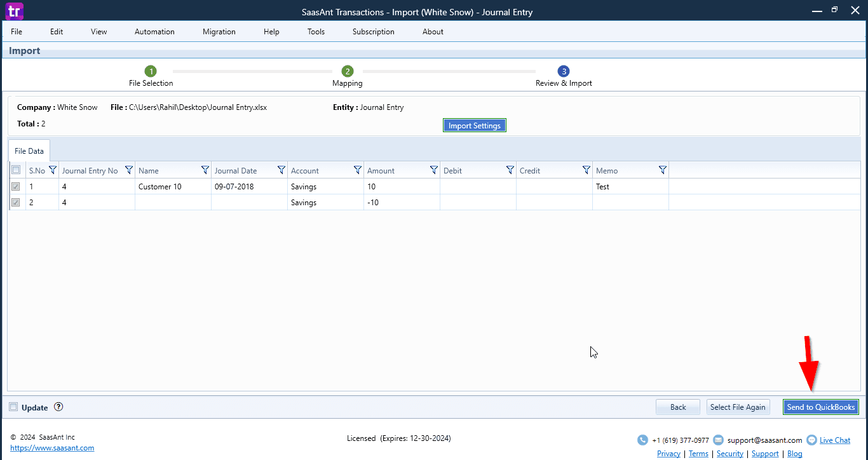Click the Live Chat bubble icon
The height and width of the screenshot is (460, 868).
[811, 440]
